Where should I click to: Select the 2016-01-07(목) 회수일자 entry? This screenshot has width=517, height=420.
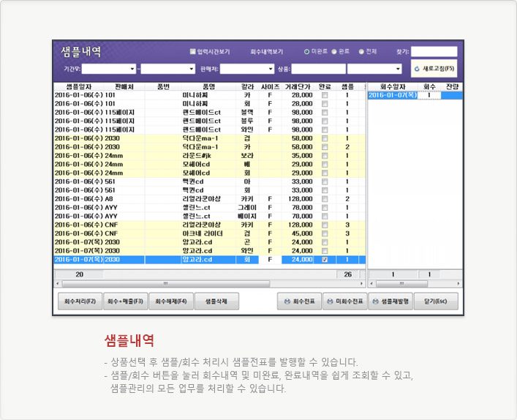click(393, 95)
